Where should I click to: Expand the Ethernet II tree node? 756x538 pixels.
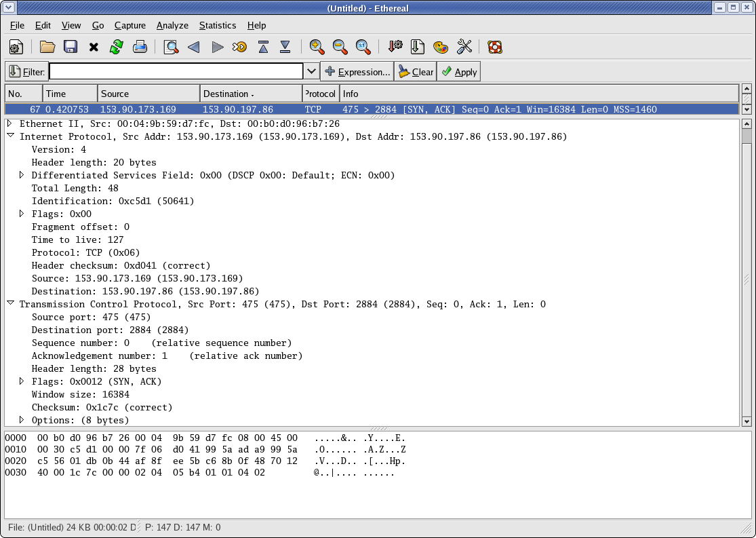[9, 123]
